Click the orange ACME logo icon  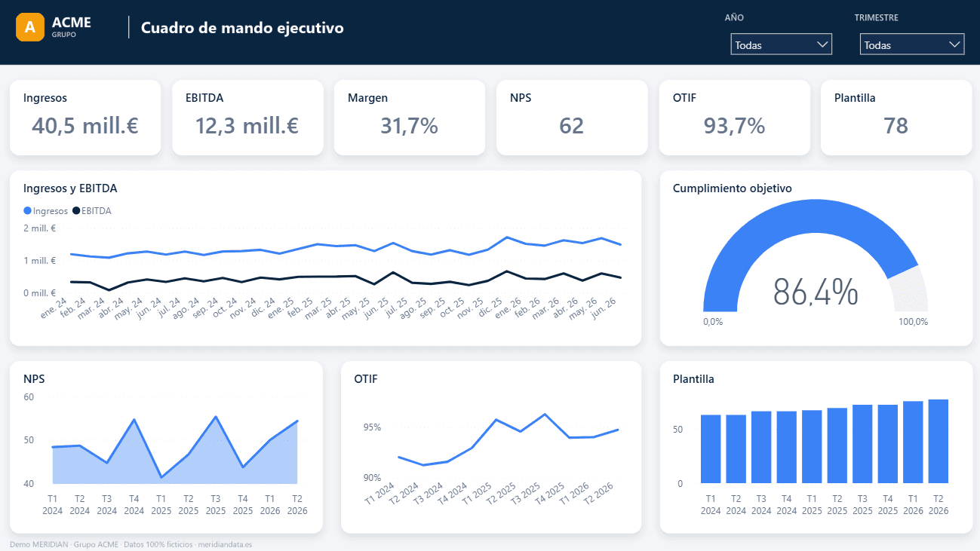(30, 27)
